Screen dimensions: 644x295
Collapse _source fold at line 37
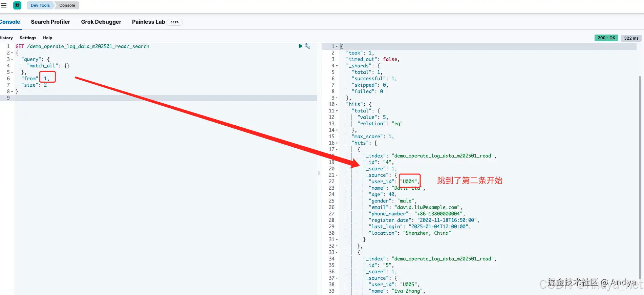click(x=337, y=278)
